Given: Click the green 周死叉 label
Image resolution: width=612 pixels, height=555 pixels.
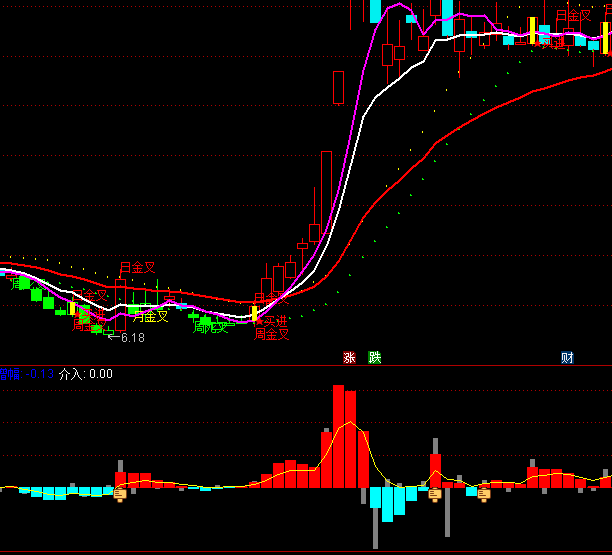Looking at the screenshot, I should 210,327.
